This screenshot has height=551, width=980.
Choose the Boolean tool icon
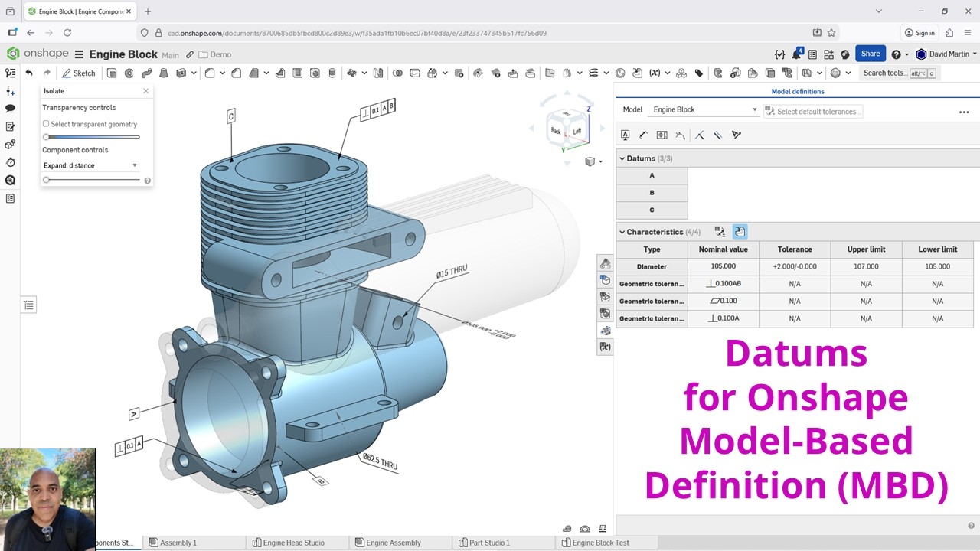tap(397, 73)
